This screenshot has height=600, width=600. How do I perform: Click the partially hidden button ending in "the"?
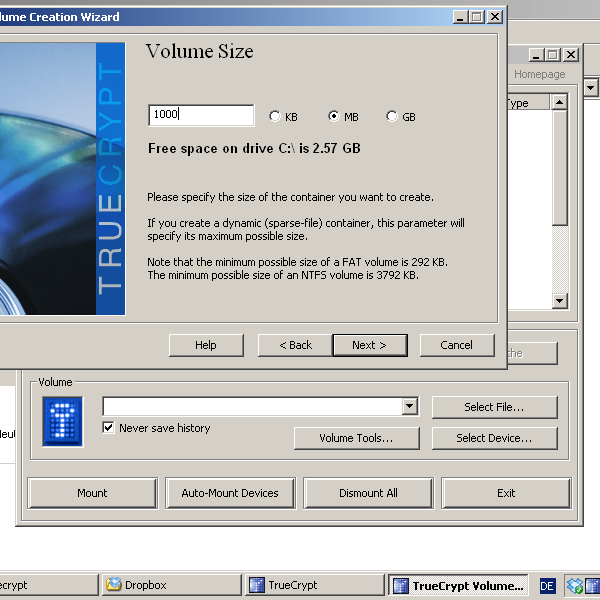(x=532, y=353)
